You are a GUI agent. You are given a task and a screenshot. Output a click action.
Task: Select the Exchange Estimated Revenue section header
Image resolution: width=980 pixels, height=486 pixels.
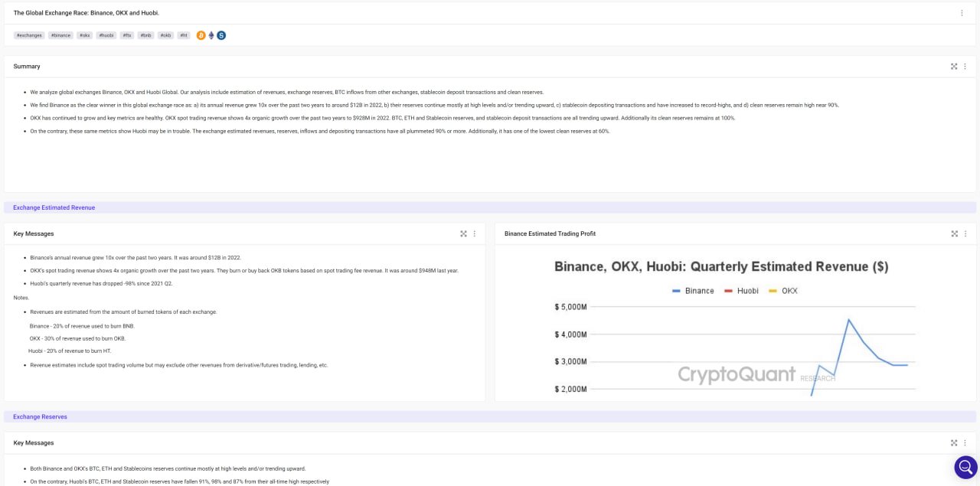coord(54,207)
